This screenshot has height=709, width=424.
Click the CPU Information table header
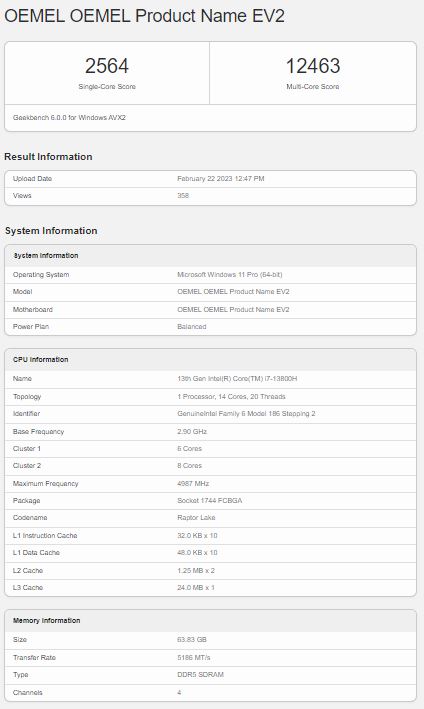210,359
